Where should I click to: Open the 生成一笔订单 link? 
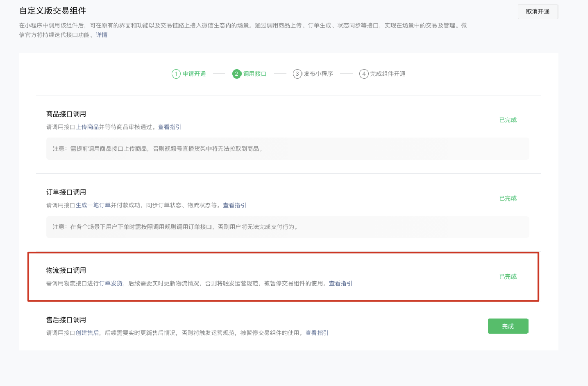click(x=93, y=205)
